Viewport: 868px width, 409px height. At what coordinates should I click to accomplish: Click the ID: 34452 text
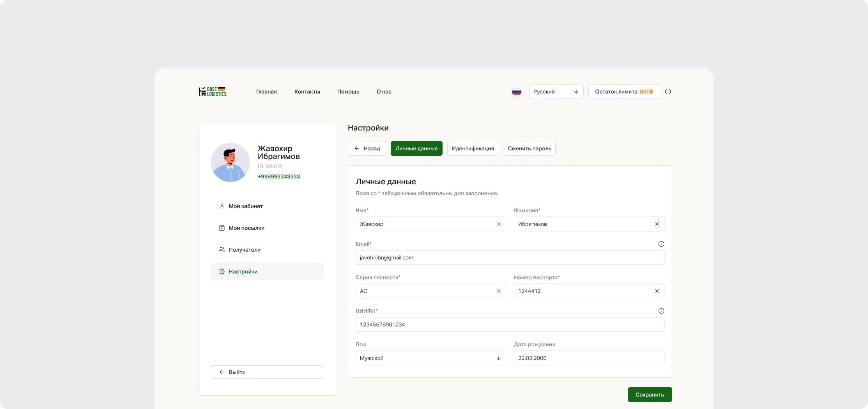pos(270,166)
